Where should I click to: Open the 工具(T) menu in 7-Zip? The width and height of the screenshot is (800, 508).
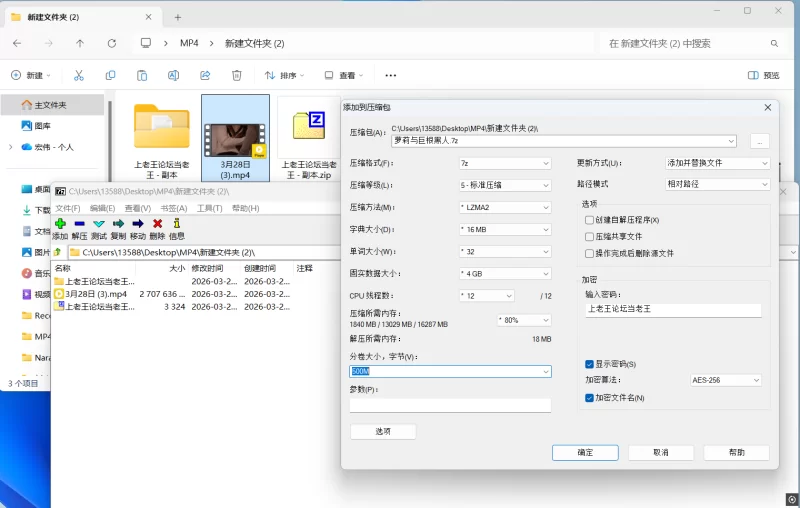click(209, 208)
